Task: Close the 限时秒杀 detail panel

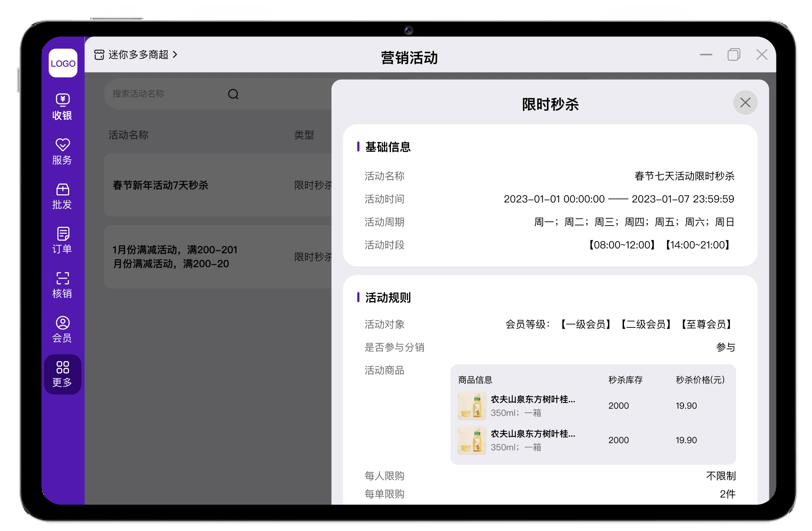Action: tap(745, 103)
